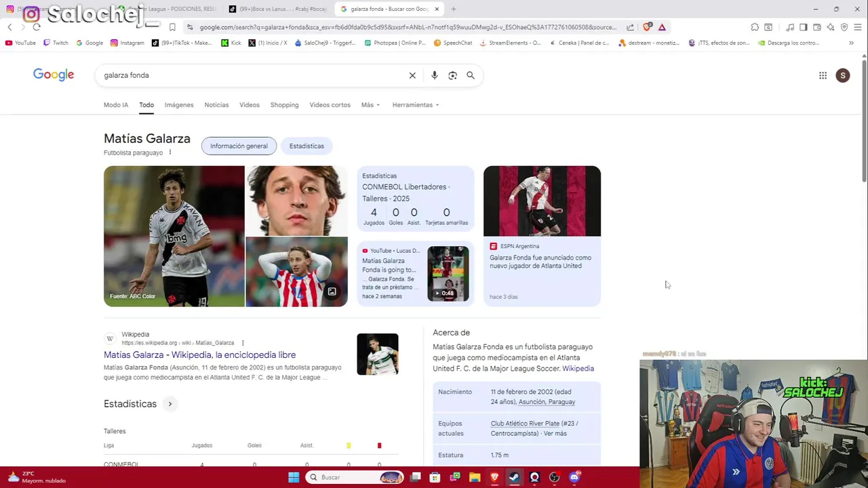Open Paraguay striped jersey photo
868x488 pixels.
click(x=296, y=272)
